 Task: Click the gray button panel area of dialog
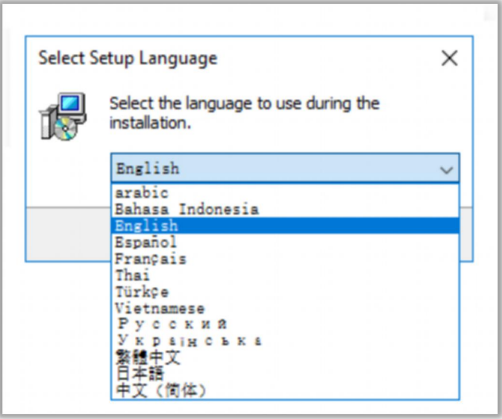pyautogui.click(x=68, y=234)
